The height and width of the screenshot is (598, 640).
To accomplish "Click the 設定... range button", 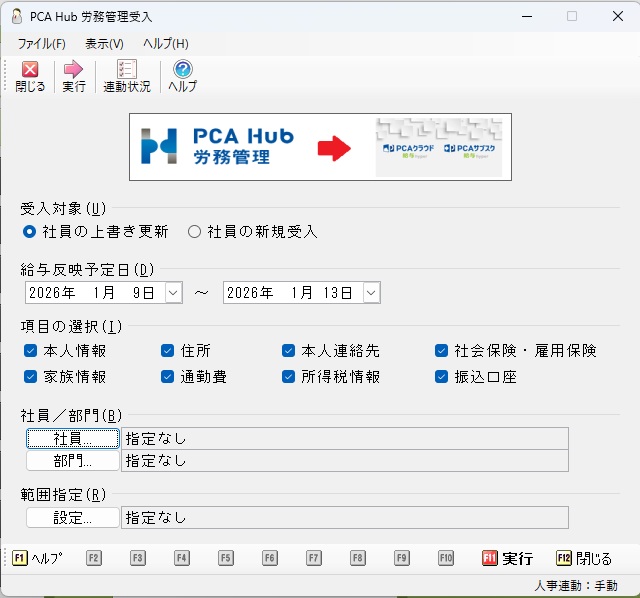I will (72, 518).
